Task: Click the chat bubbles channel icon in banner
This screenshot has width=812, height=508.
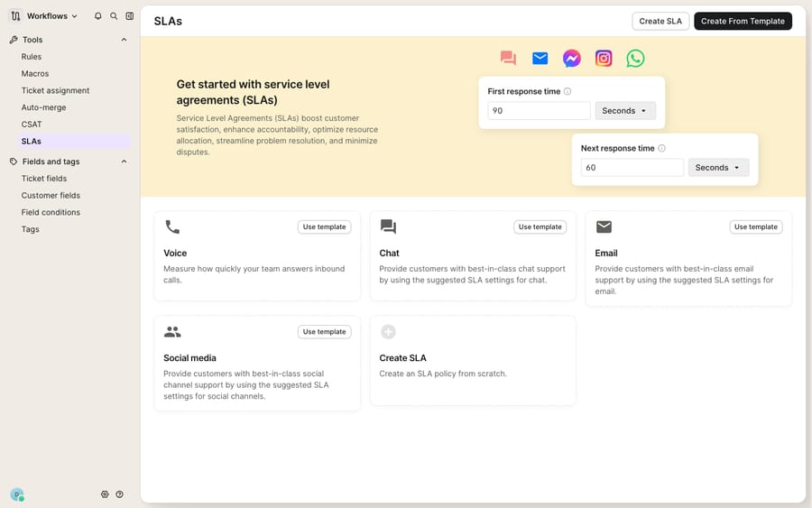Action: [x=508, y=58]
